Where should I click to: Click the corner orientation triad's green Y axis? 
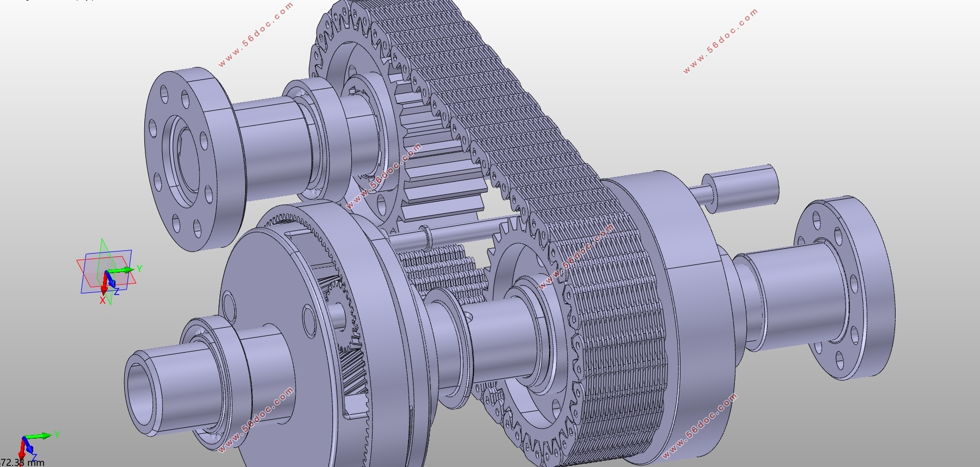39,435
